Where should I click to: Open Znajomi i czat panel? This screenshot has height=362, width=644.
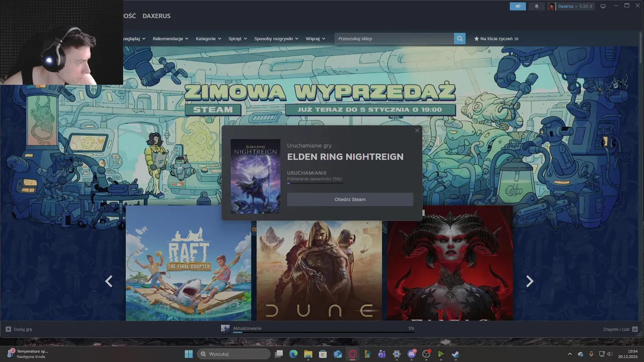[x=620, y=329]
